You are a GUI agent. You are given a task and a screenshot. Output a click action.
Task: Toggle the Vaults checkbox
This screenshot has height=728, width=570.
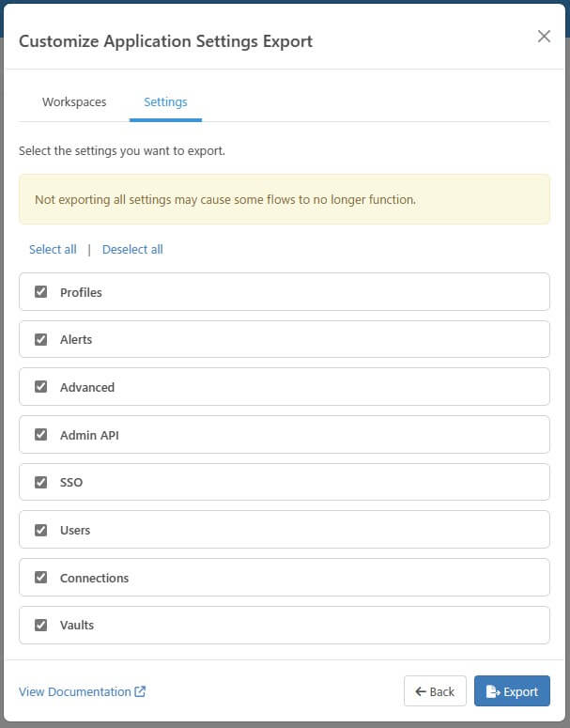[x=40, y=625]
